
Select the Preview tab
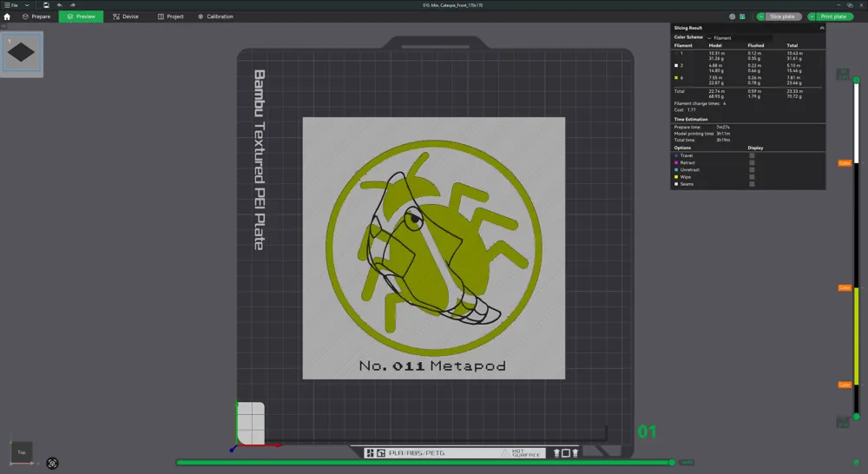coord(81,16)
